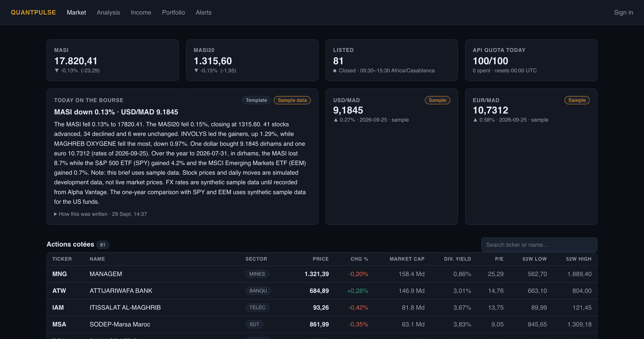Sort table by PRICE column
The width and height of the screenshot is (644, 339).
pos(321,259)
